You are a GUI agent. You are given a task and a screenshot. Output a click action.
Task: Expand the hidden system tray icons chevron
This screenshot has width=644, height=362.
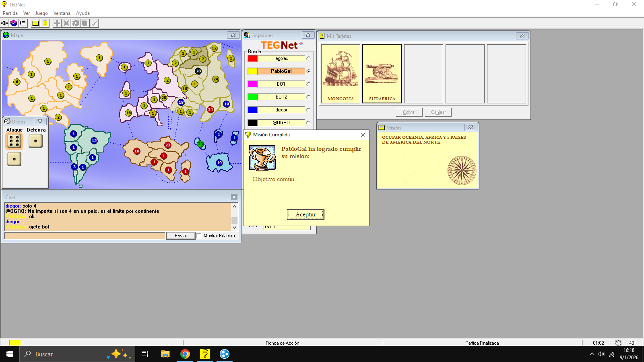click(592, 354)
